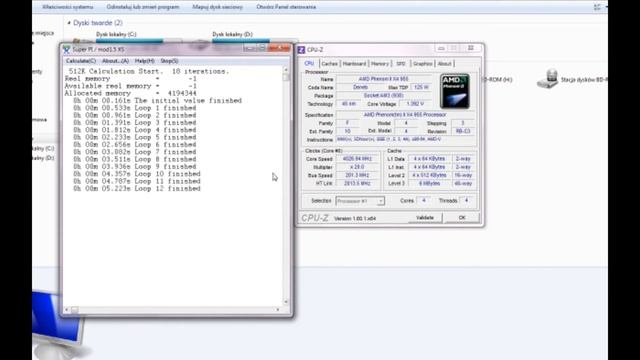Click Mapuj dysk sieciowy in Explorer toolbar

click(218, 7)
